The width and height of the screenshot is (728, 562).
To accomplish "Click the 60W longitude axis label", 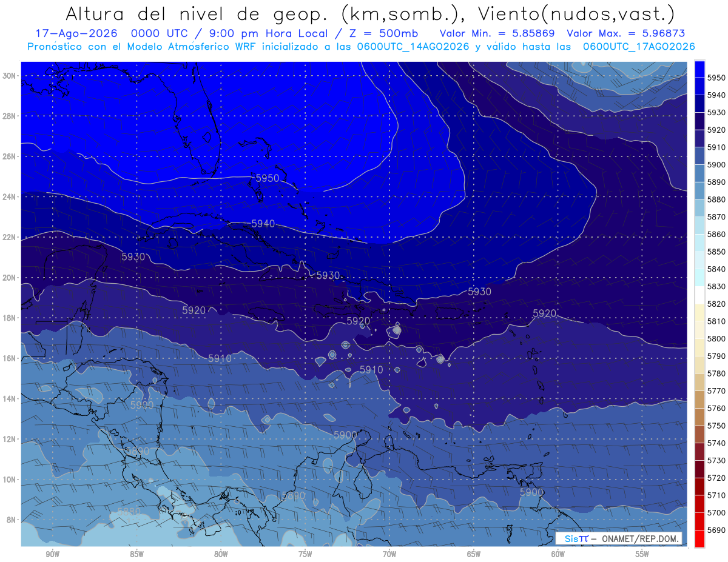I will click(558, 554).
